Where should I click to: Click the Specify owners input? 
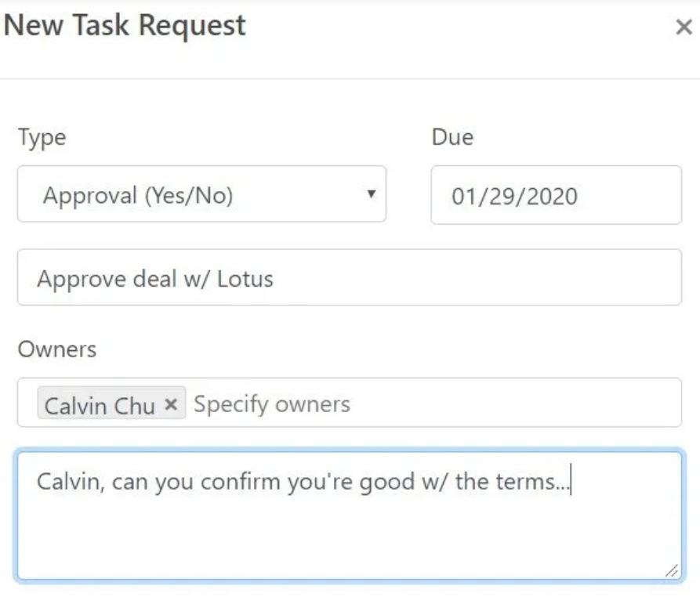coord(431,403)
